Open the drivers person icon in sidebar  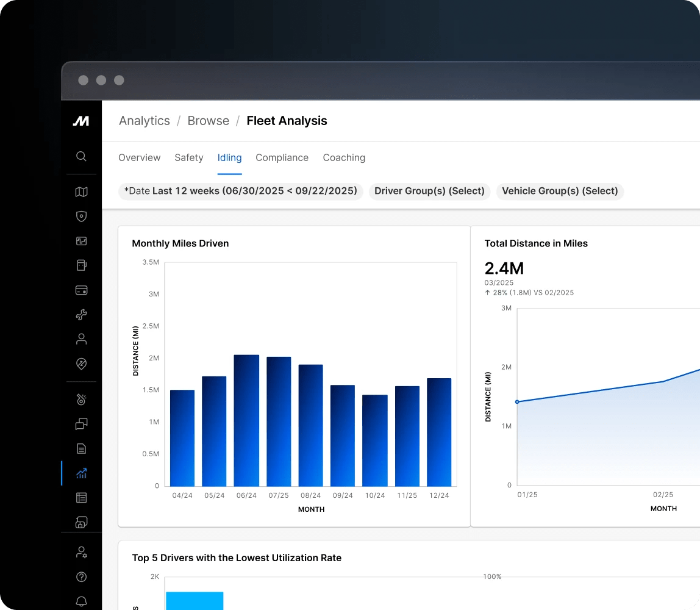tap(81, 339)
